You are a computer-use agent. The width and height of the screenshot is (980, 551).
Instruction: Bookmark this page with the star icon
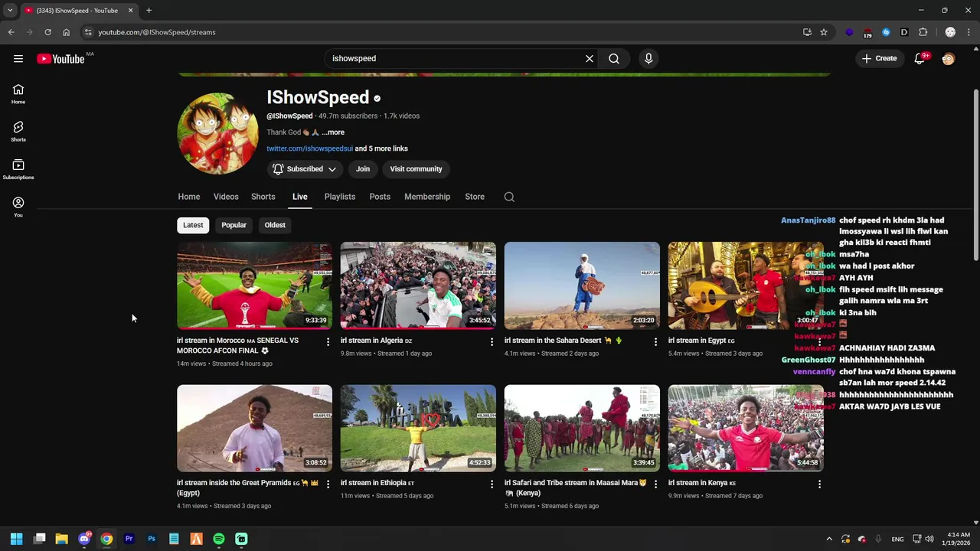click(x=824, y=32)
